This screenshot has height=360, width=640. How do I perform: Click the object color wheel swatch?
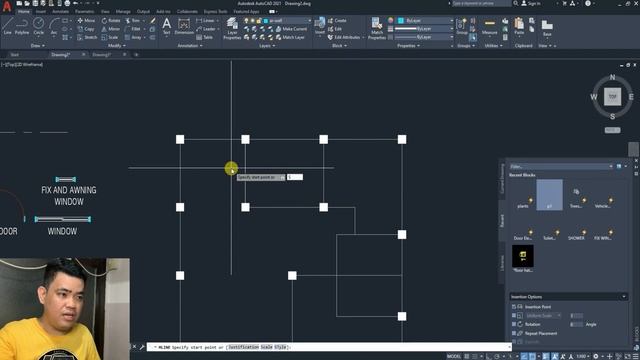click(x=391, y=20)
